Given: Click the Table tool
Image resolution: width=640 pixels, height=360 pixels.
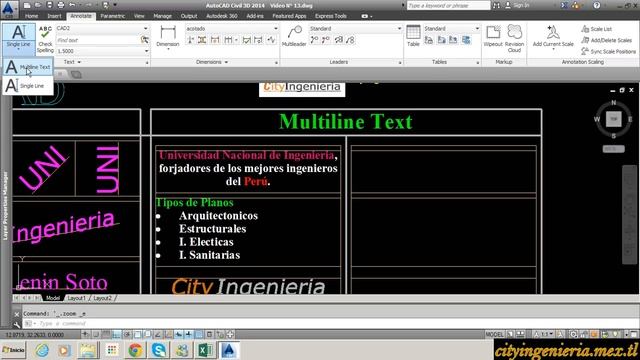Looking at the screenshot, I should pos(413,36).
